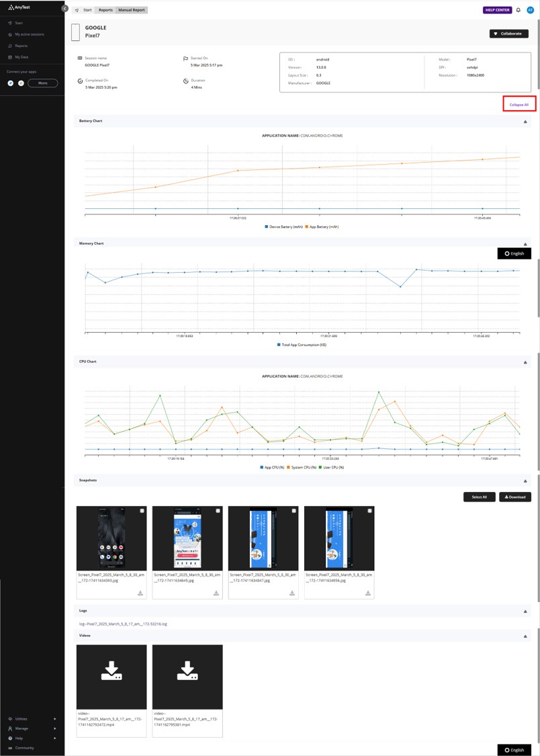Open Reports in the sidebar

(21, 46)
